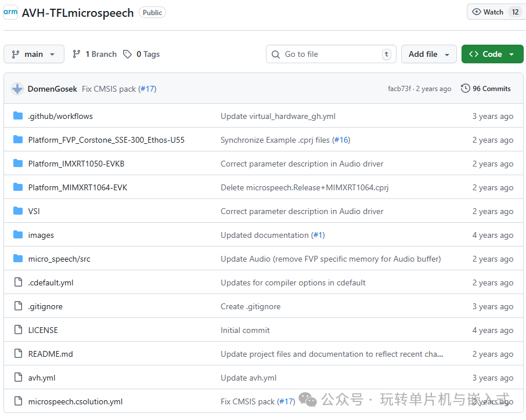Open the Platform_IMXRT1050-EVKB folder
Image resolution: width=526 pixels, height=420 pixels.
pyautogui.click(x=76, y=164)
